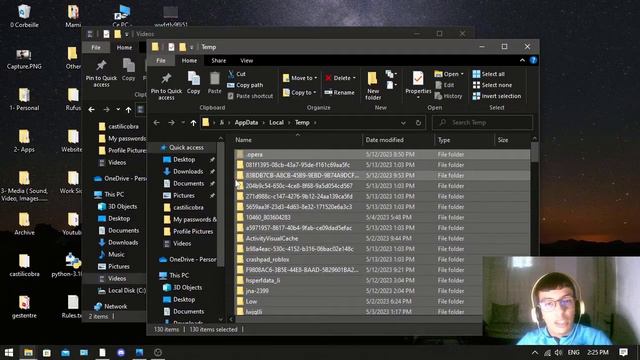Click Select none
This screenshot has width=640, height=360.
[x=492, y=85]
